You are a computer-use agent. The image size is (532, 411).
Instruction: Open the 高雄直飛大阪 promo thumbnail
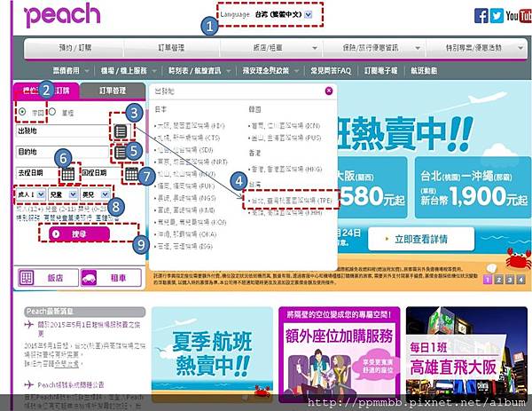click(x=466, y=354)
